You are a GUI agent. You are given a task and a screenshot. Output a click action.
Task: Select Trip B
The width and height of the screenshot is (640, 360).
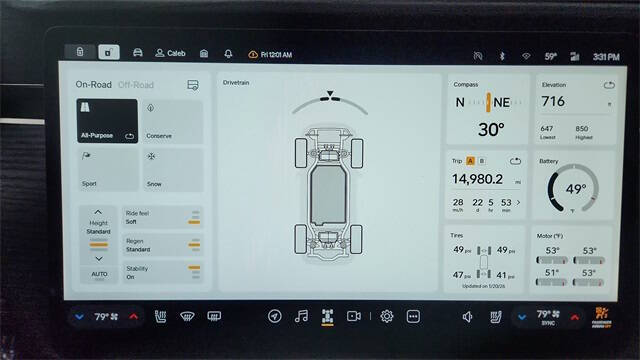click(482, 161)
